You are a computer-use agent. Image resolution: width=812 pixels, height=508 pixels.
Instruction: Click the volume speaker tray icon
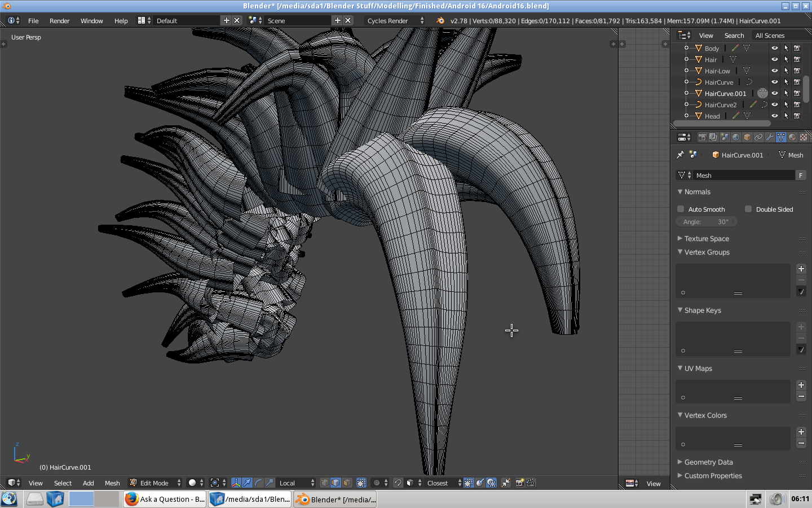[777, 499]
